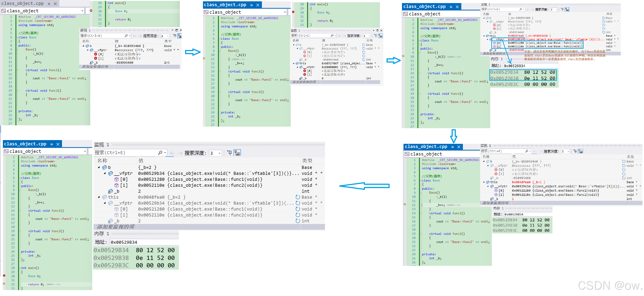Viewport: 644px width, 296px height.
Task: Click refresh icon on the greyed _b int row
Action: click(x=297, y=221)
